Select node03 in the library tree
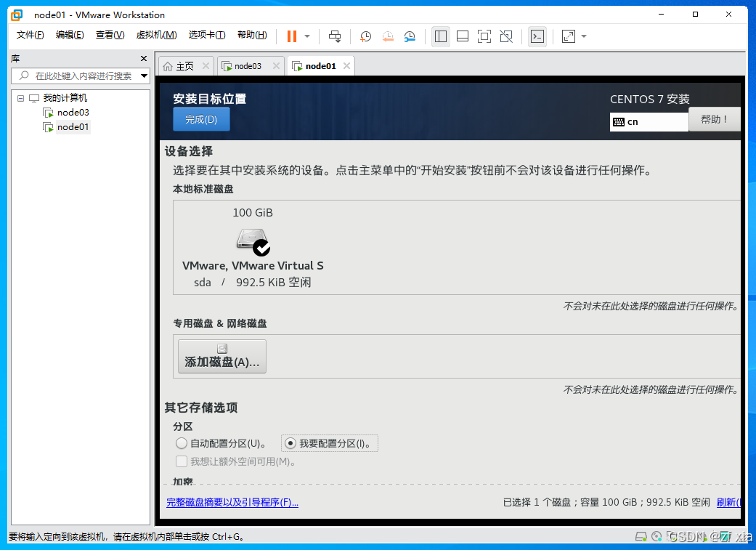Viewport: 756px width, 550px height. (73, 113)
